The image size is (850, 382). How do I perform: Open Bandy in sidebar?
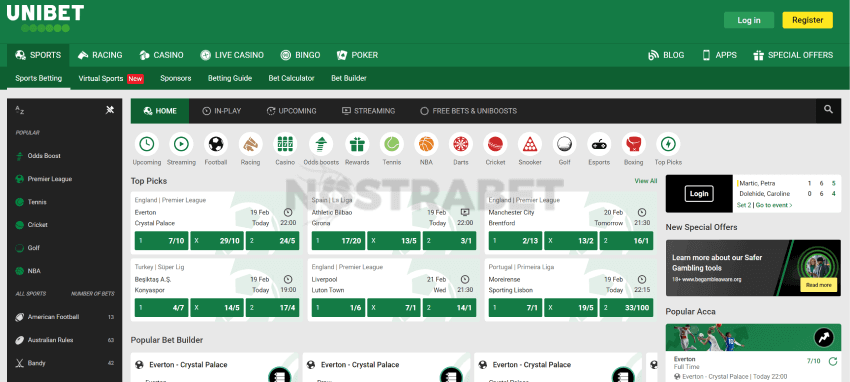(x=65, y=363)
